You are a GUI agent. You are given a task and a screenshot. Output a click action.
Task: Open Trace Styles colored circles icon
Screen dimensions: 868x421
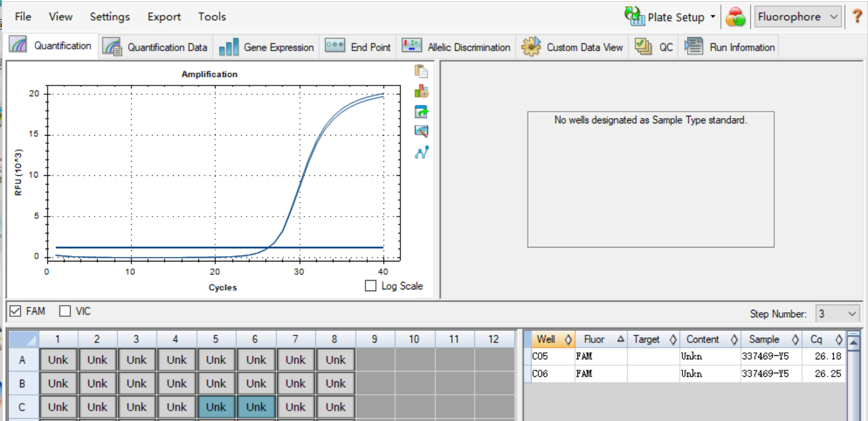736,17
